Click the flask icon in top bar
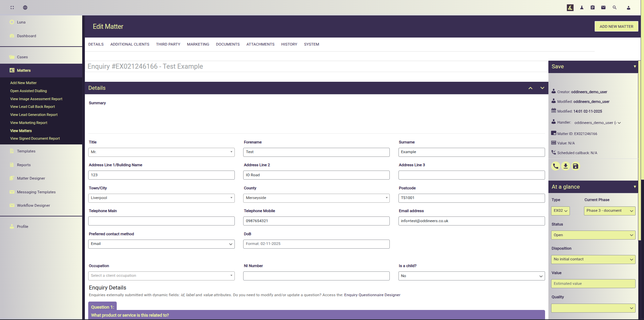Screen dimensions: 644x320 coord(582,8)
